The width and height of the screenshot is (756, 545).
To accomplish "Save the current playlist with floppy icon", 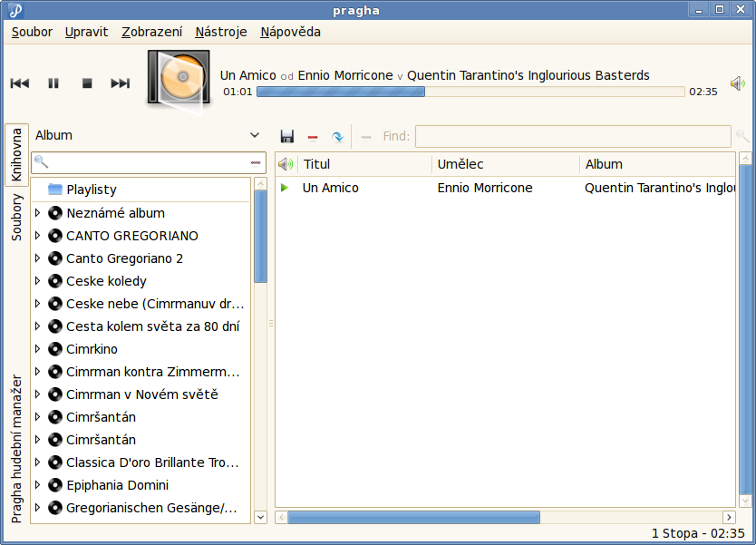I will pyautogui.click(x=287, y=137).
